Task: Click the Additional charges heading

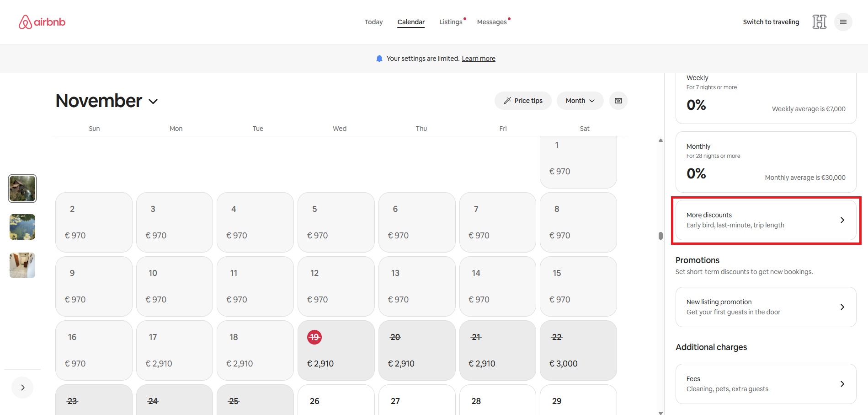Action: coord(711,347)
